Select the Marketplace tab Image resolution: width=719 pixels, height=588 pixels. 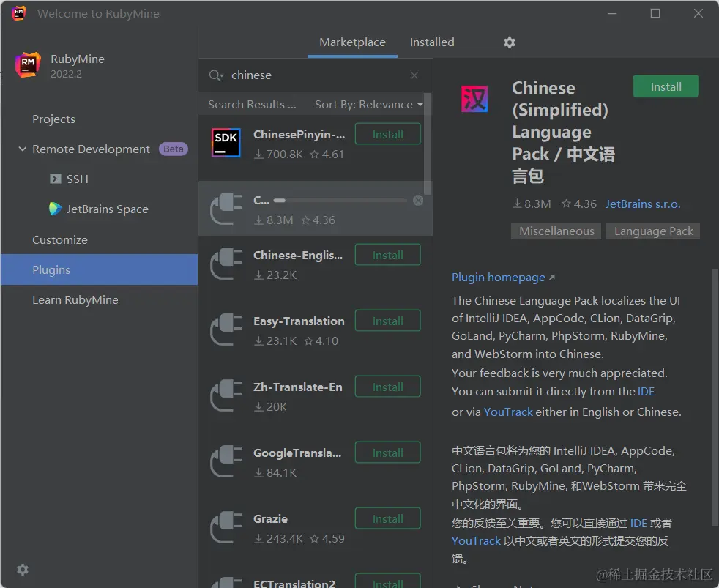coord(352,42)
